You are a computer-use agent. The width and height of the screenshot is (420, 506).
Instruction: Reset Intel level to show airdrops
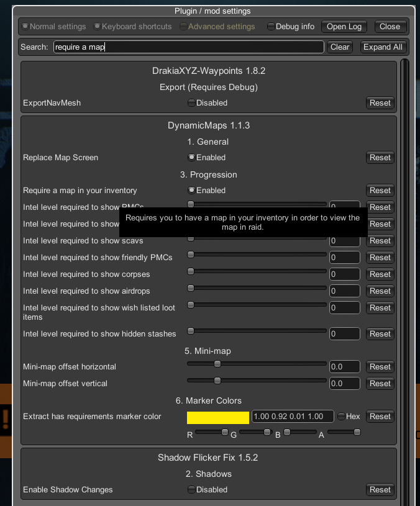point(380,291)
